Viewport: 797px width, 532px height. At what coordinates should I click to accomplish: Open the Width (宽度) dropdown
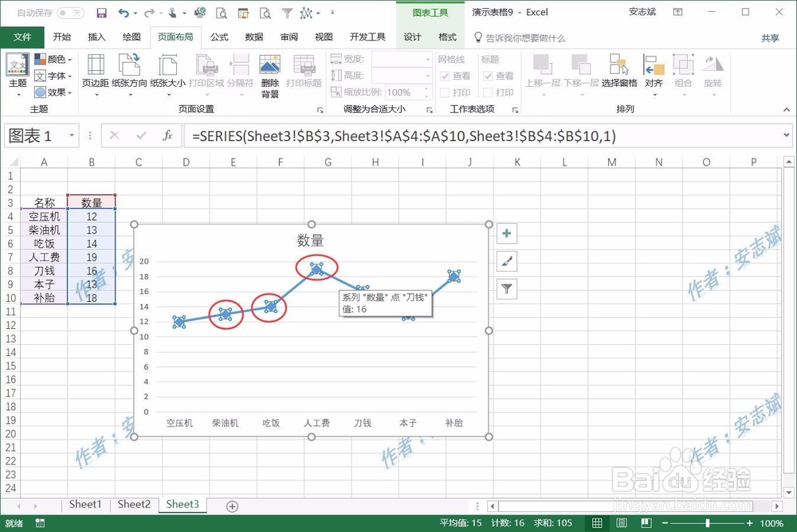(x=427, y=60)
